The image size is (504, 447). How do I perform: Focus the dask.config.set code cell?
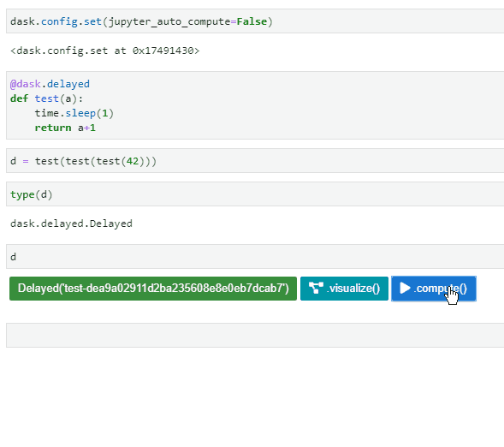255,21
